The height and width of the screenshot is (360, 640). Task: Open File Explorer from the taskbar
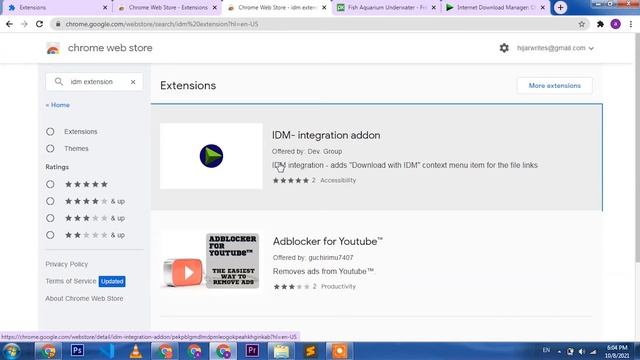[x=281, y=351]
